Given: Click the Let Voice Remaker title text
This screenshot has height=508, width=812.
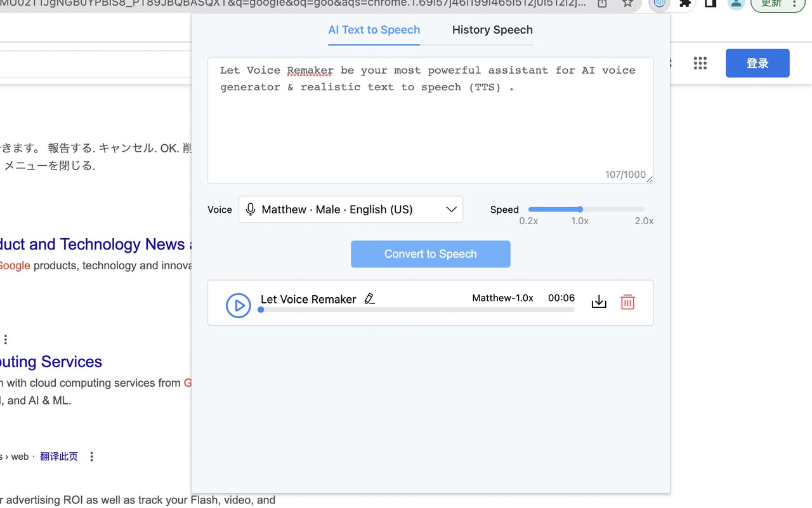Looking at the screenshot, I should tap(308, 300).
